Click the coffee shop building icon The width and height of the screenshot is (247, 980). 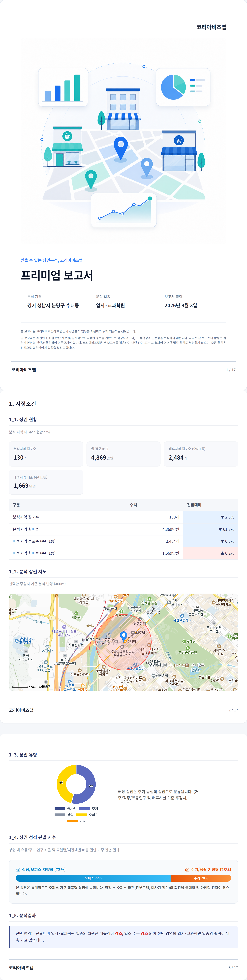[x=67, y=147]
